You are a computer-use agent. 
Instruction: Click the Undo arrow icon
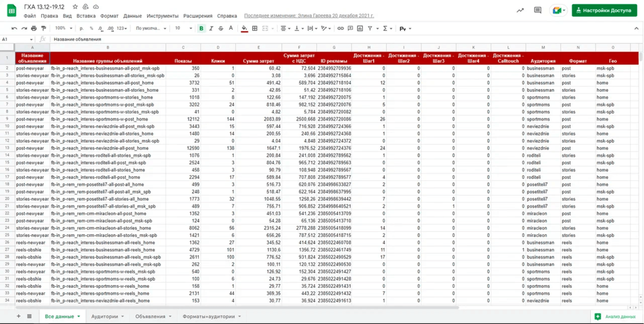pyautogui.click(x=14, y=28)
